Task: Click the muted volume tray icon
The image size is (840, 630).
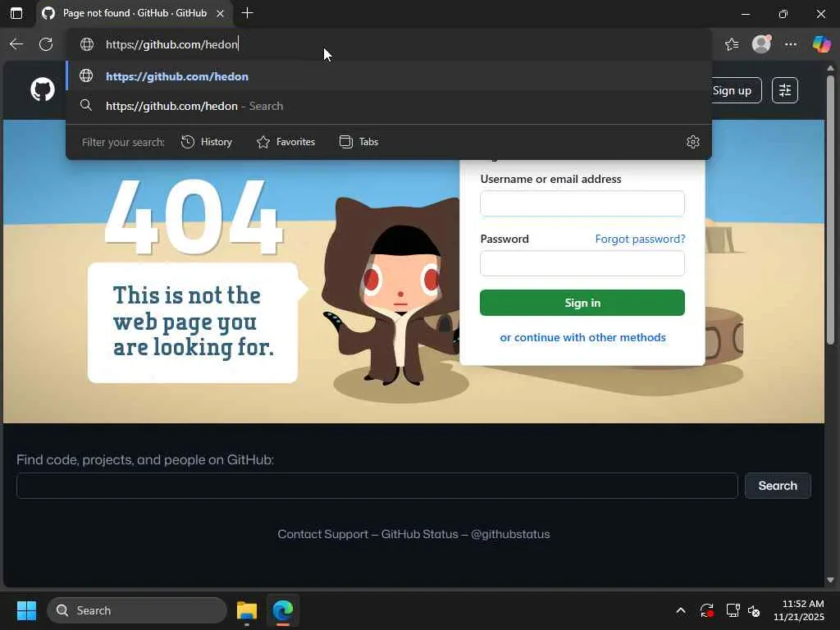Action: pos(755,610)
